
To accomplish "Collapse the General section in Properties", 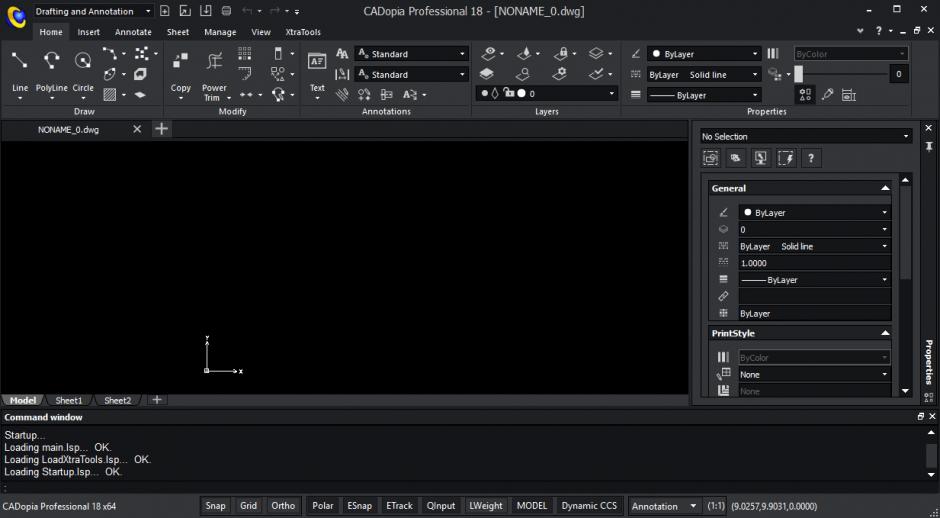I will tap(885, 188).
